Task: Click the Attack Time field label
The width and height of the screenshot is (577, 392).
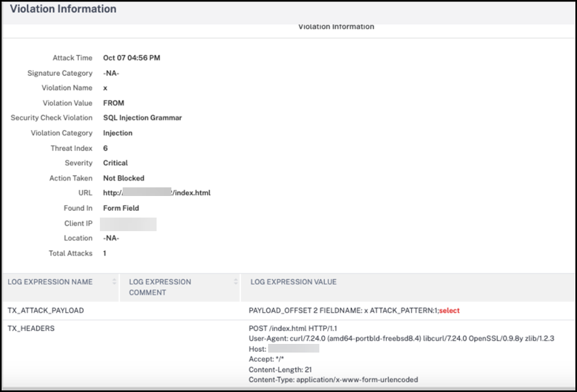Action: click(x=73, y=58)
